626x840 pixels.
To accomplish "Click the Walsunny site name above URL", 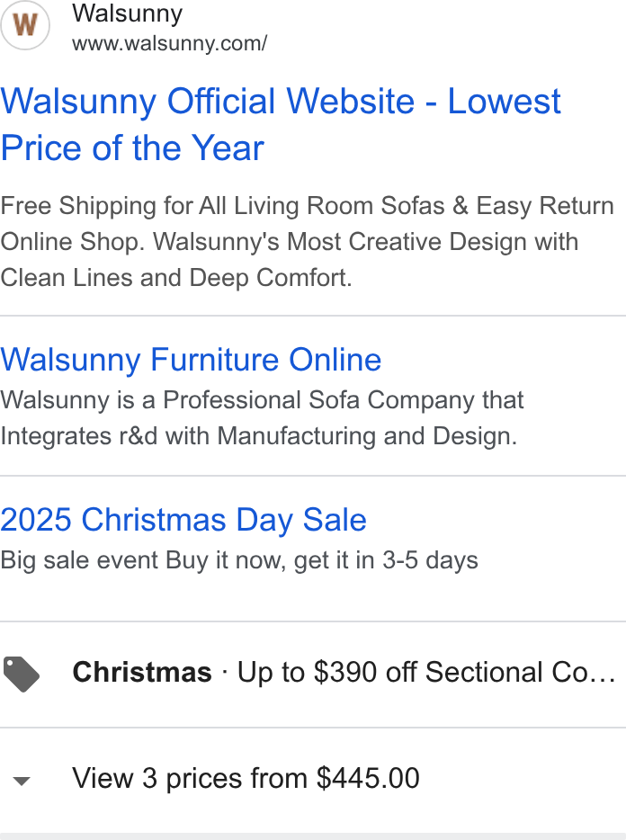I will tap(128, 13).
